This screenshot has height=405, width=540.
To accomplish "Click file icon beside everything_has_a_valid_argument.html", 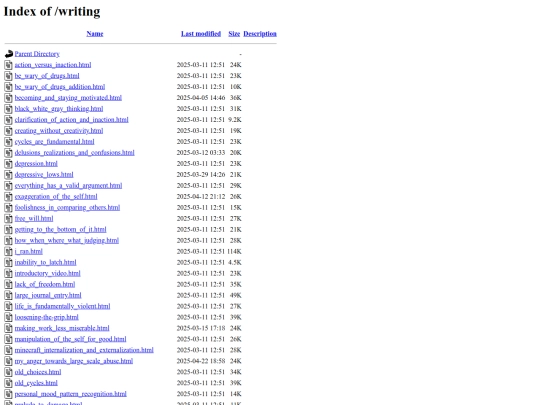I will (x=9, y=186).
